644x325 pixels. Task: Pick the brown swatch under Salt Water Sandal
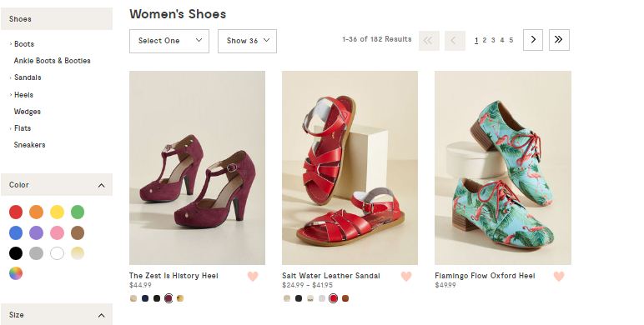(x=345, y=298)
